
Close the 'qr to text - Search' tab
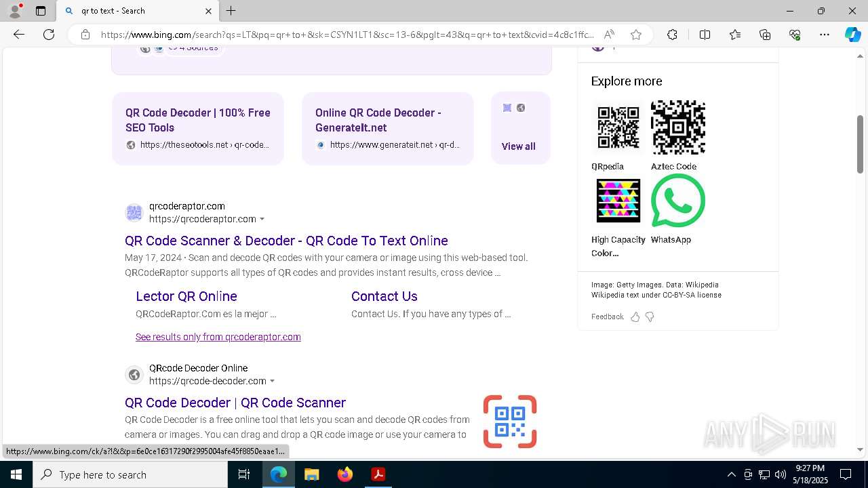pyautogui.click(x=208, y=11)
